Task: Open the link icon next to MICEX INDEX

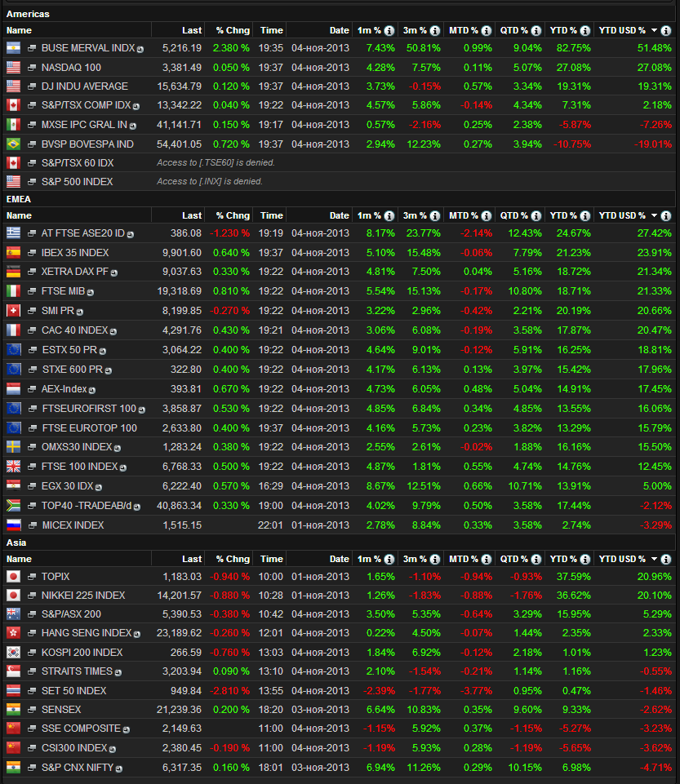Action: [33, 525]
